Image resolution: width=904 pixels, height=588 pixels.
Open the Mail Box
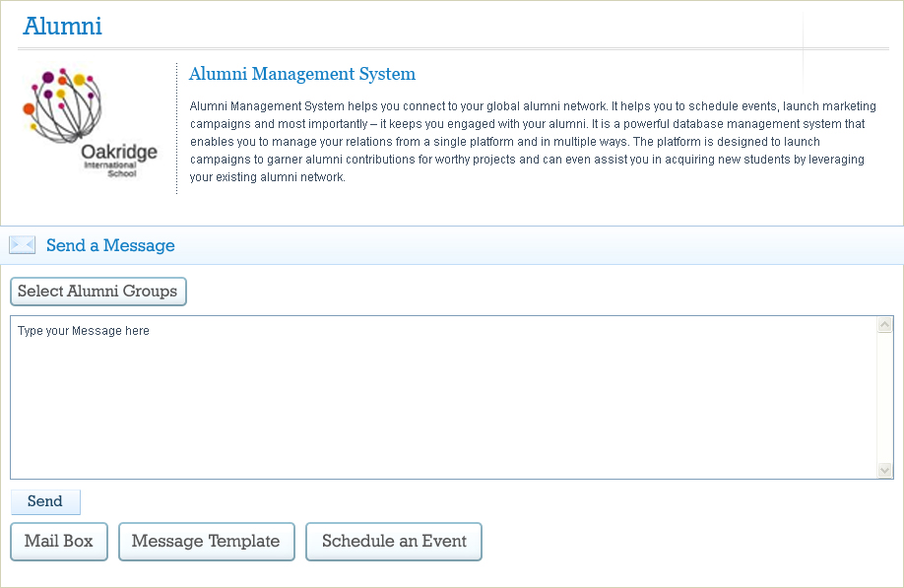tap(59, 542)
